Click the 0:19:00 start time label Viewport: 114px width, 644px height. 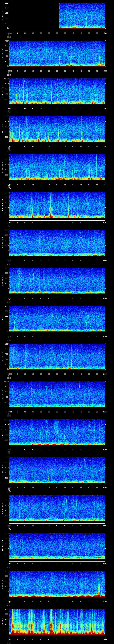click(x=9, y=601)
